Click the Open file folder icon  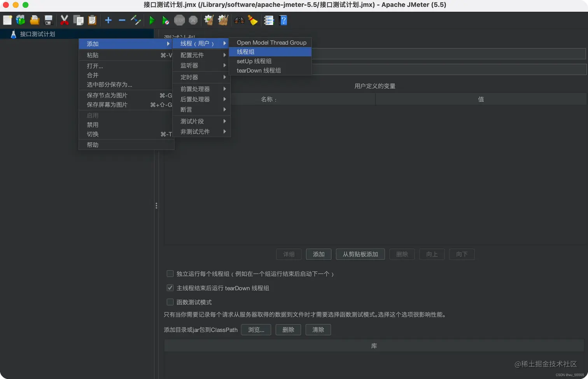point(34,20)
